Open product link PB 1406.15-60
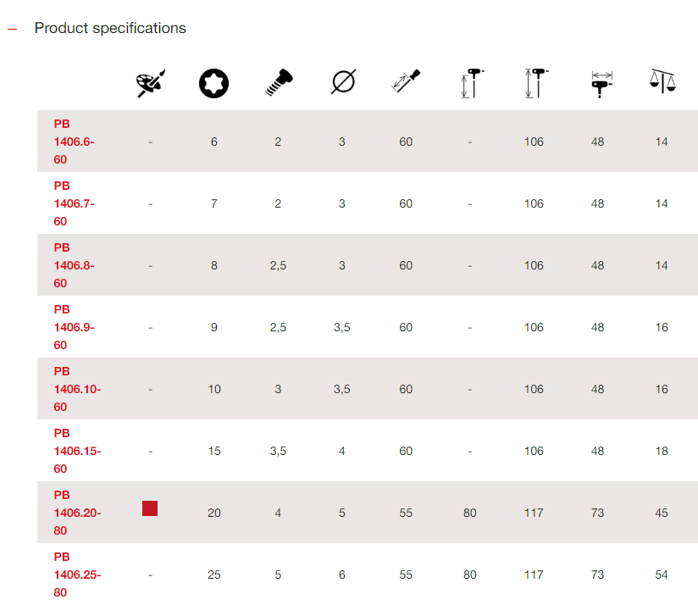The height and width of the screenshot is (616, 698). [x=76, y=451]
